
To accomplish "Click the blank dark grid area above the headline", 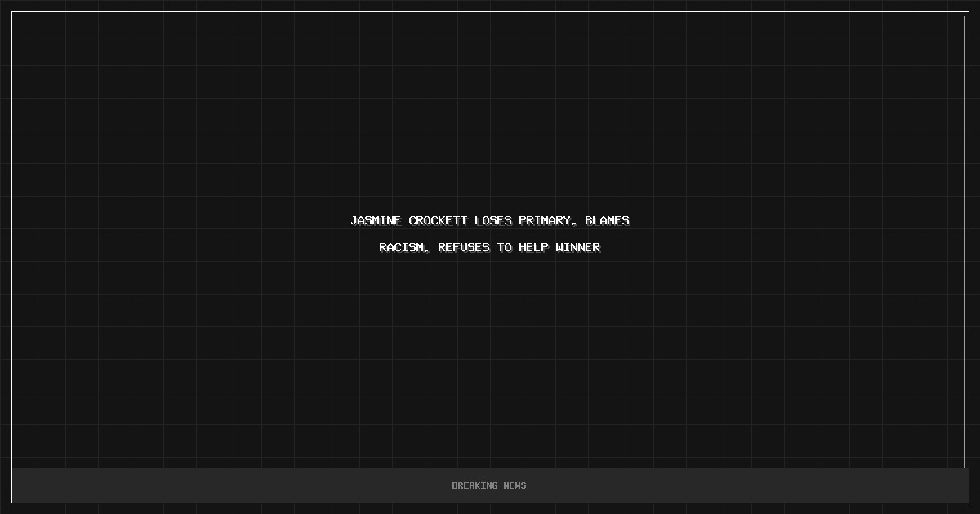I will pos(490,114).
